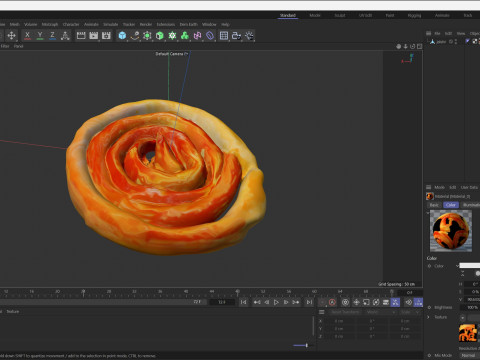
Task: Toggle the viewport maximize icon
Action: 420,46
